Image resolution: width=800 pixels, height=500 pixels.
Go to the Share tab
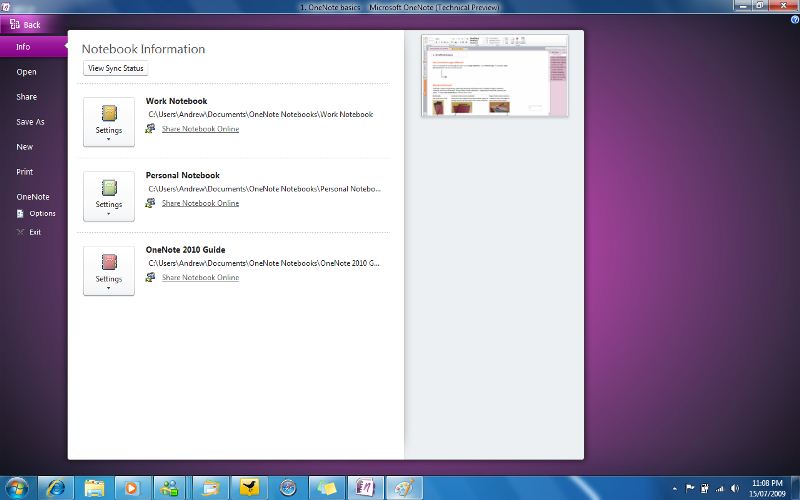[27, 97]
